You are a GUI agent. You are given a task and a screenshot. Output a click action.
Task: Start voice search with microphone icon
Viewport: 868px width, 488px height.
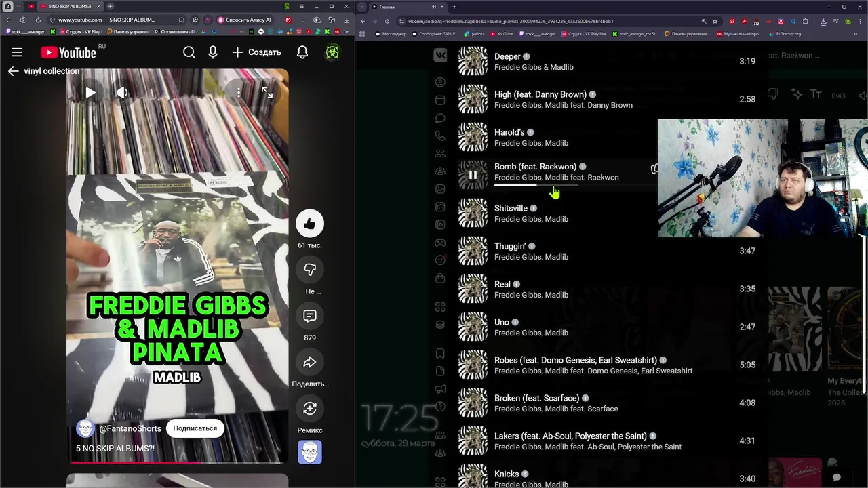point(213,52)
